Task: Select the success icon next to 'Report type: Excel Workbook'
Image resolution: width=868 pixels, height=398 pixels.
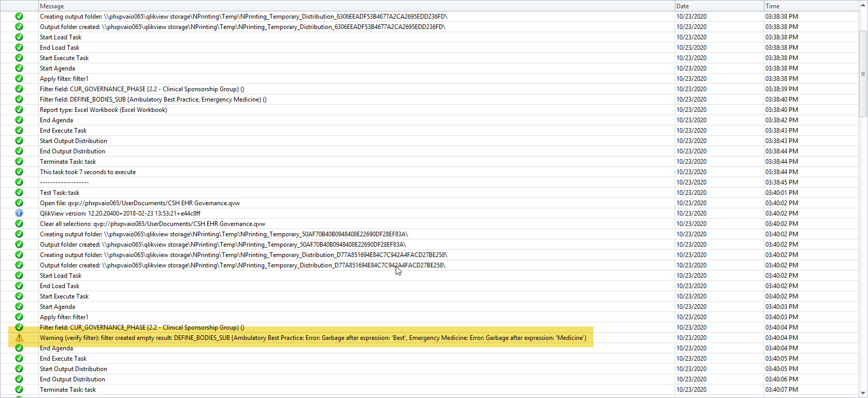Action: coord(19,109)
